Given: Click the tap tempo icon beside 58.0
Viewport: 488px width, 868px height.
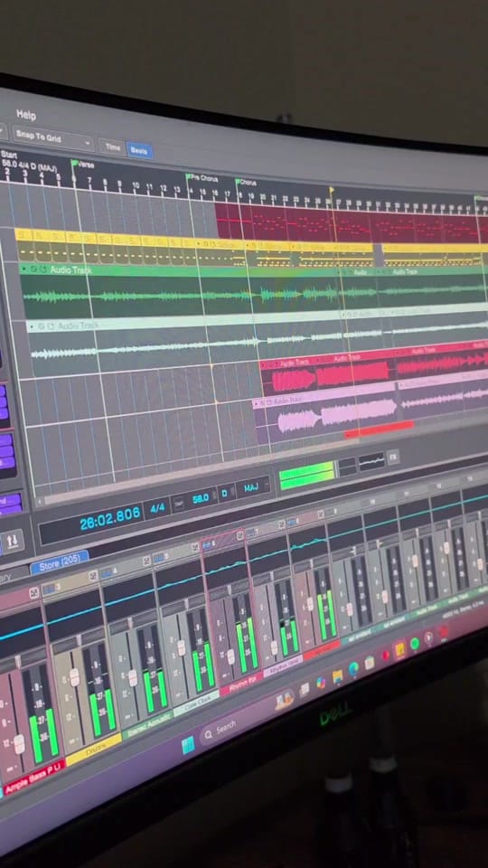Looking at the screenshot, I should [178, 504].
